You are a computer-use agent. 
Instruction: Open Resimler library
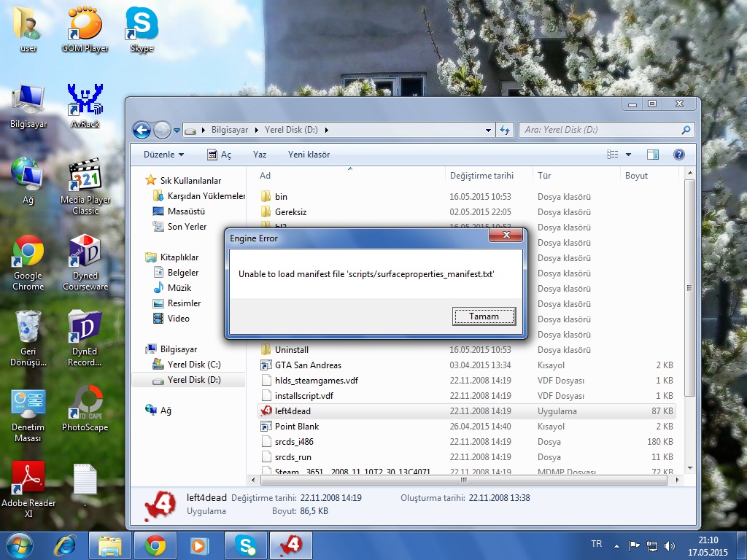184,303
